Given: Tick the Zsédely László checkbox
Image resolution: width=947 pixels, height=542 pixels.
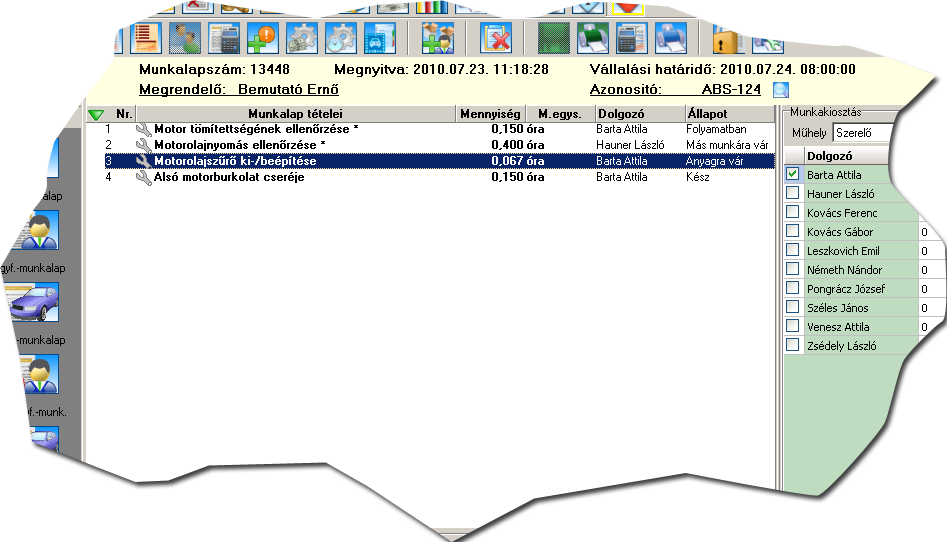Looking at the screenshot, I should (793, 345).
